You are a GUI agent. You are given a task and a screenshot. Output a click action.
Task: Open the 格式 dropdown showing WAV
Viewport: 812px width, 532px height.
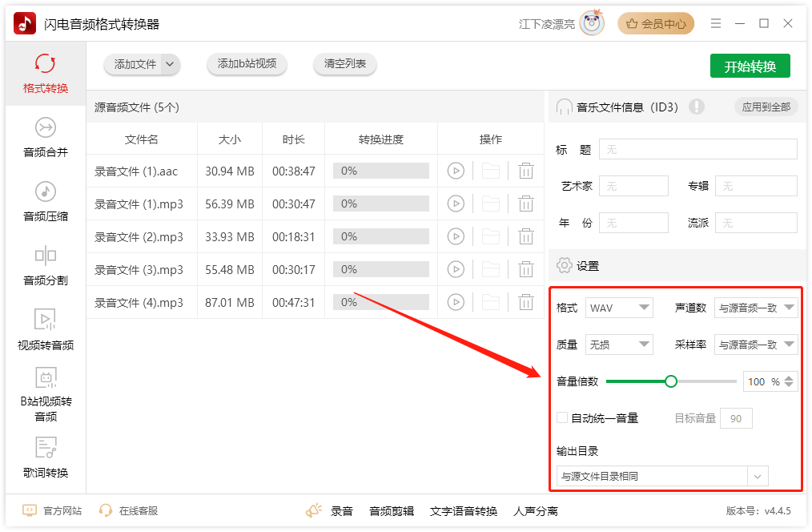coord(618,307)
